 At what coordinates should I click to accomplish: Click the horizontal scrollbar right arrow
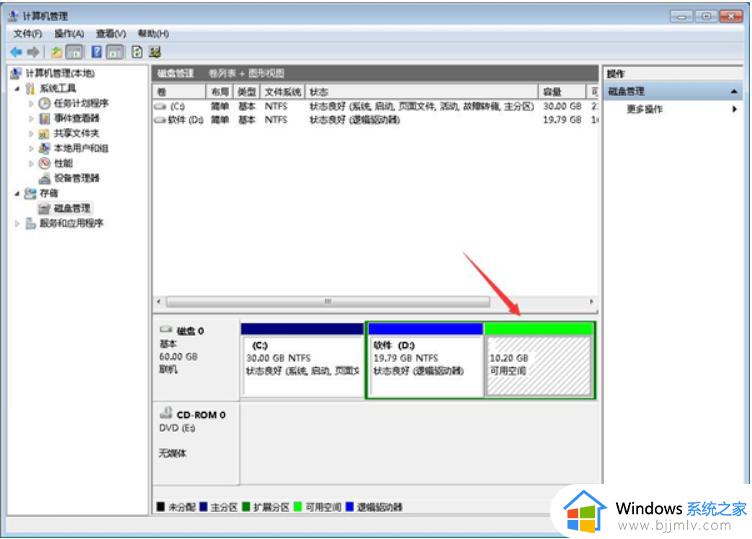pyautogui.click(x=591, y=302)
